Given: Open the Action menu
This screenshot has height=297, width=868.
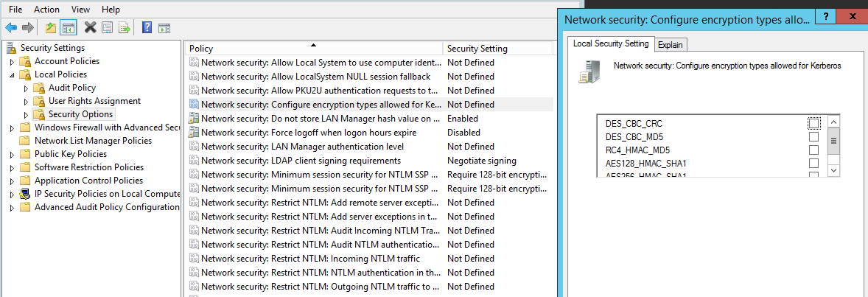Looking at the screenshot, I should coord(46,10).
